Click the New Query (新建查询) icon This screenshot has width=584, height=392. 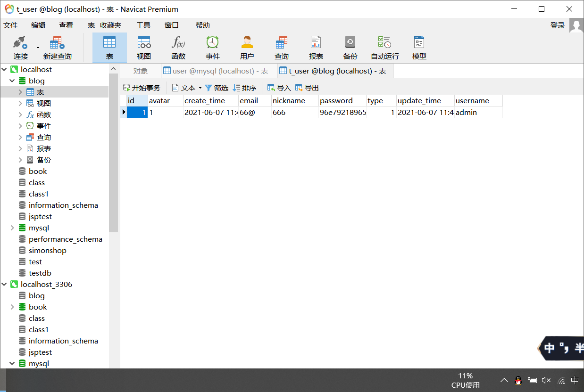pos(57,48)
